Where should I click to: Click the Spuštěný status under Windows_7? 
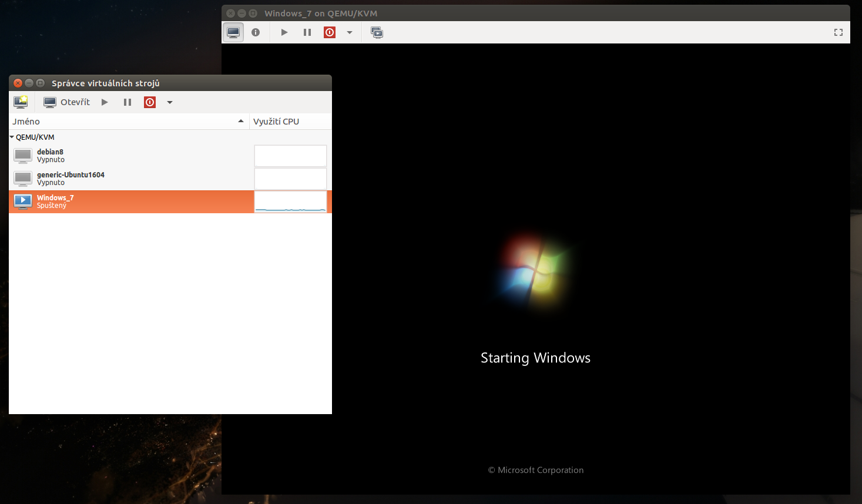pyautogui.click(x=52, y=206)
